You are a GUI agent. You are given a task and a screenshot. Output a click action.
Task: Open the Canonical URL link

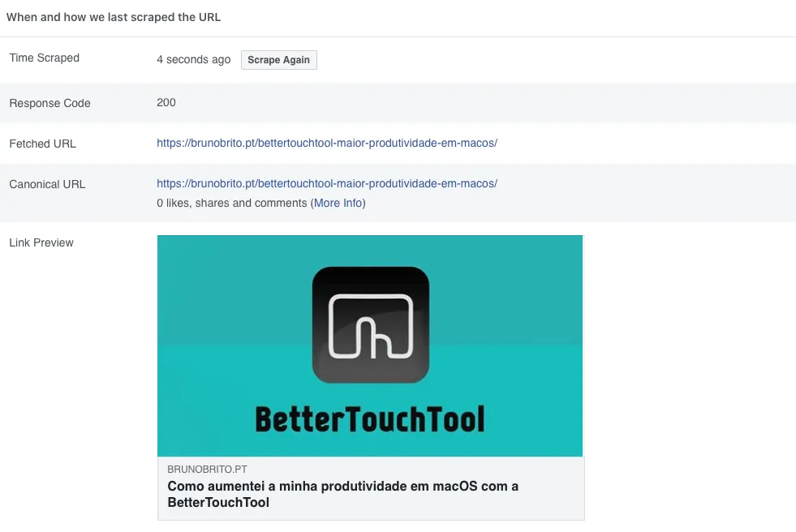327,183
